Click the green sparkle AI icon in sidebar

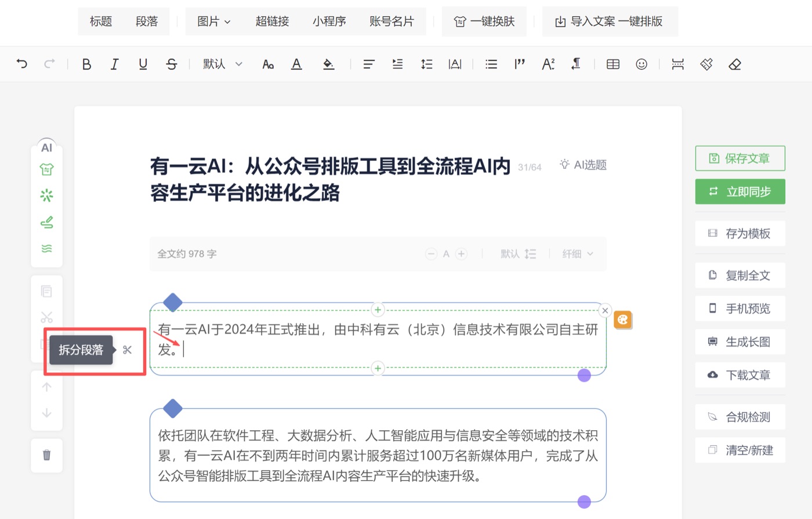tap(47, 196)
